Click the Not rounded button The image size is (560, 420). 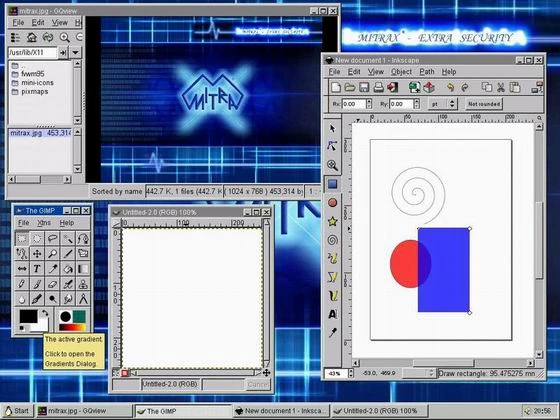click(484, 104)
